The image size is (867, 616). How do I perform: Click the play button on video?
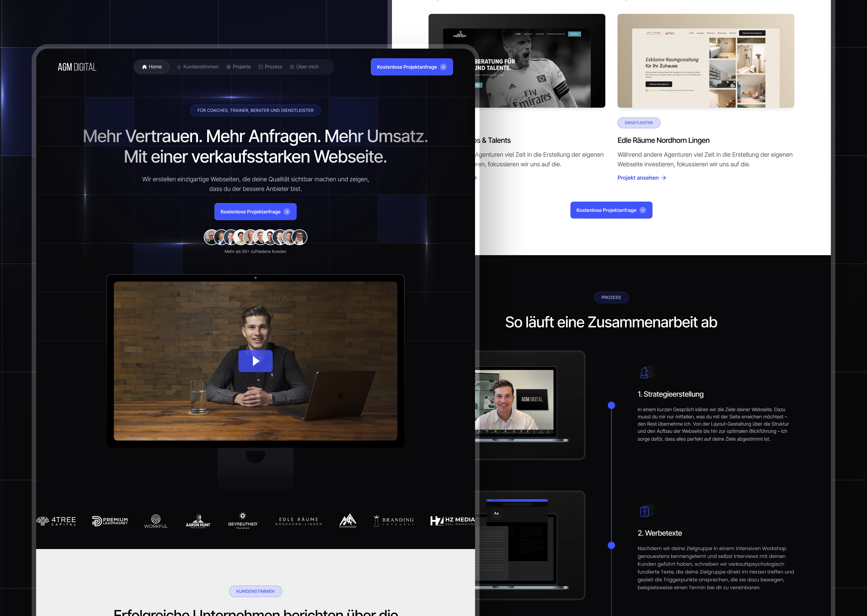[255, 361]
